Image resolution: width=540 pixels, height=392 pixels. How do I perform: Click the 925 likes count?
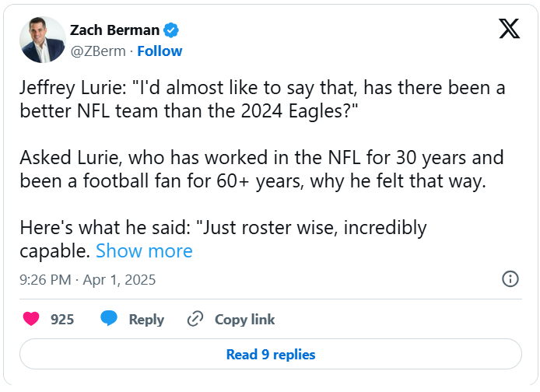pyautogui.click(x=62, y=320)
